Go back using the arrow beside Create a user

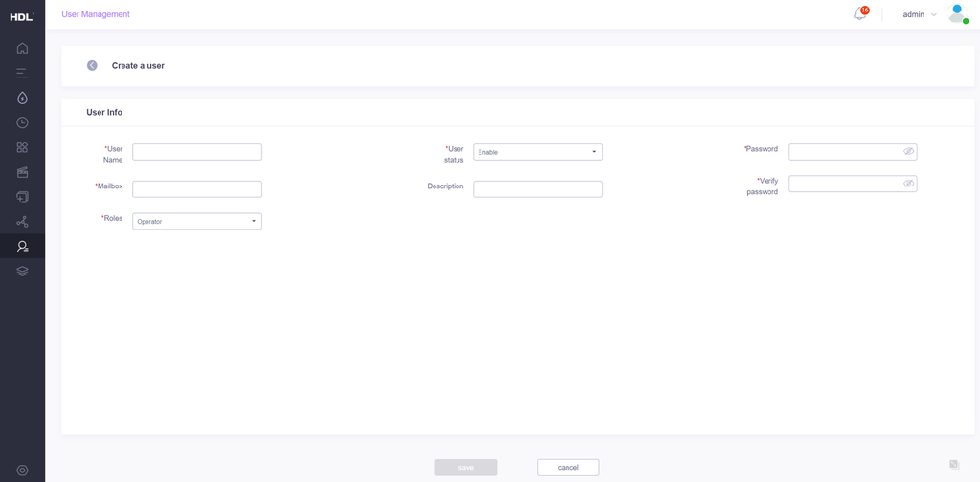[92, 66]
